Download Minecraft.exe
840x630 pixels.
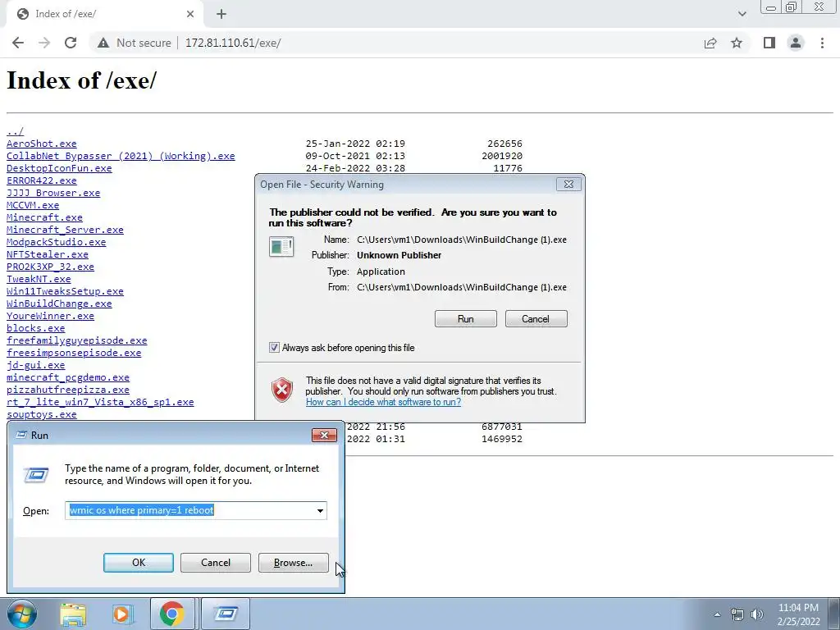click(44, 217)
